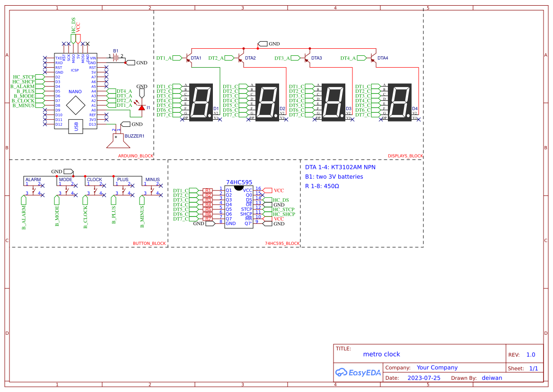Click the ARDUINO_BLOCK label
Image resolution: width=553 pixels, height=392 pixels.
tap(136, 156)
